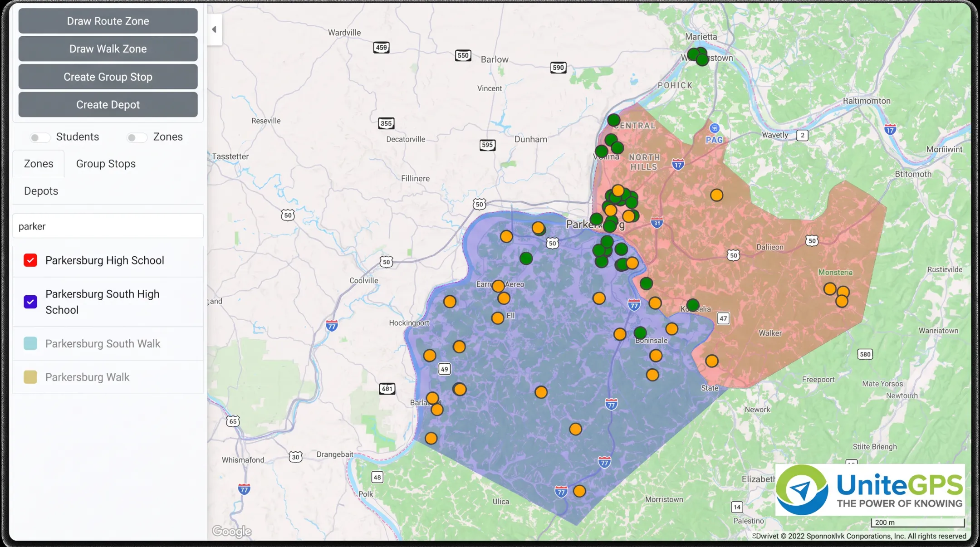Open the Depots tab

point(41,191)
